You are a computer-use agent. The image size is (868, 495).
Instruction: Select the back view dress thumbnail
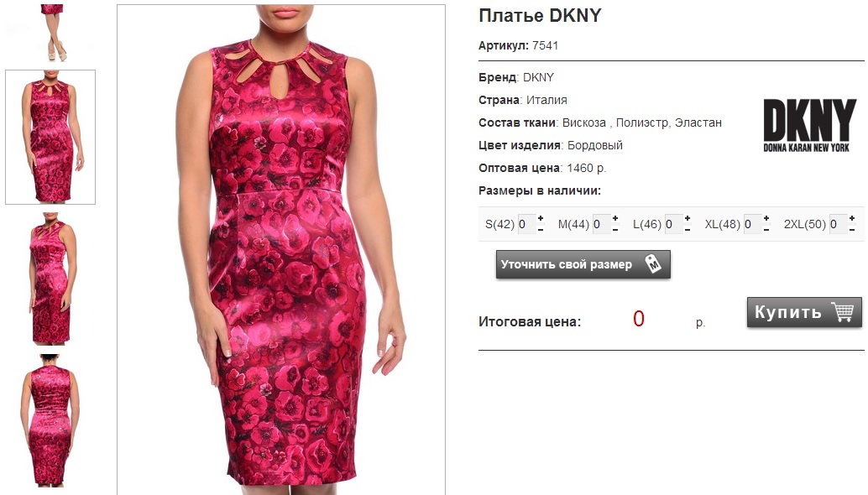coord(50,420)
